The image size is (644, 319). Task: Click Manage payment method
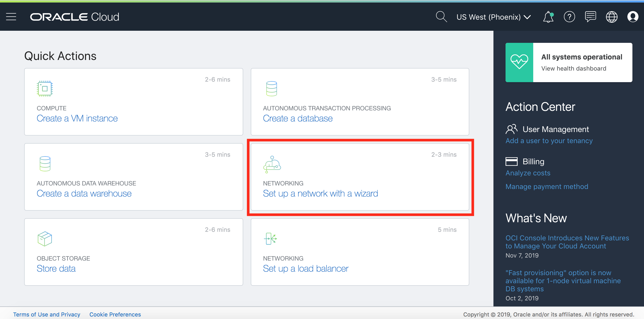pos(547,186)
